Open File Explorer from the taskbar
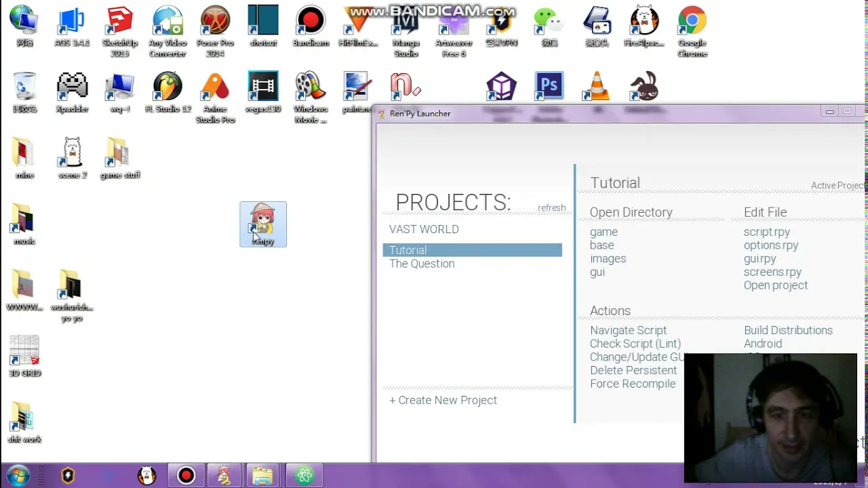The width and height of the screenshot is (868, 488). pyautogui.click(x=262, y=476)
